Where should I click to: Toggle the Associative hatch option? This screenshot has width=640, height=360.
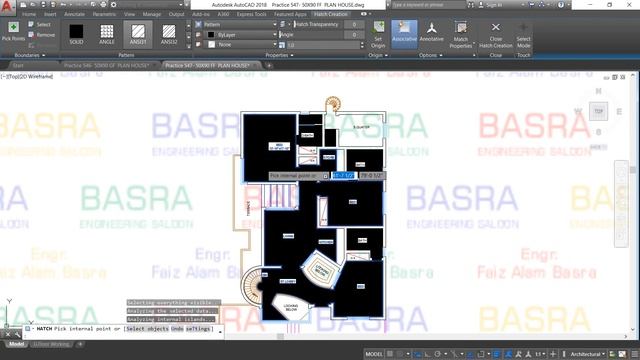[x=404, y=33]
